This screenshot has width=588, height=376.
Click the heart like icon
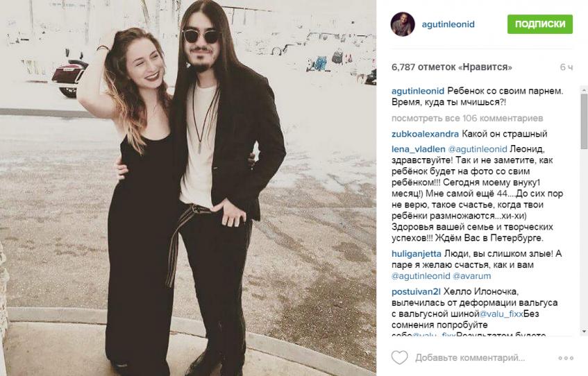[x=399, y=357]
